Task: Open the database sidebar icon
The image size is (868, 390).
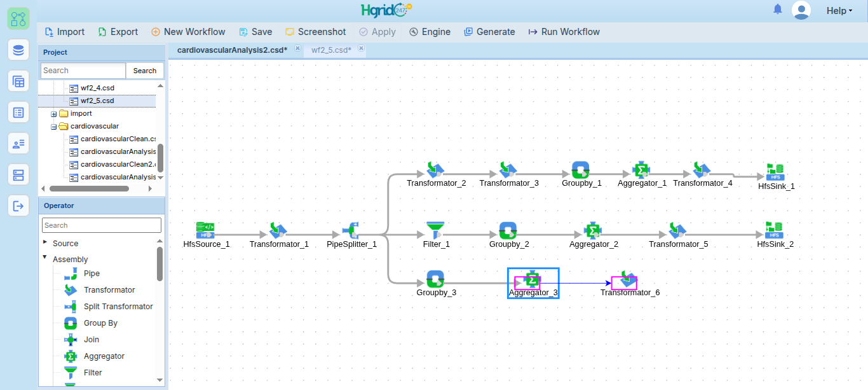Action: pyautogui.click(x=18, y=50)
